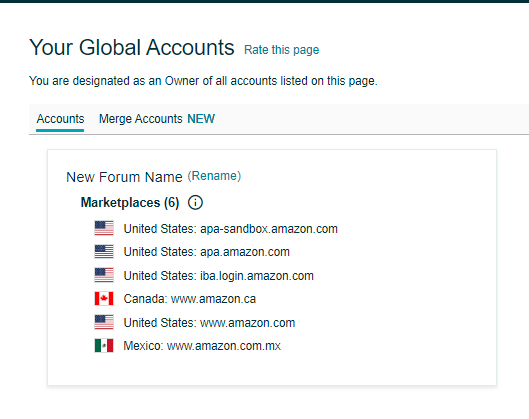
Task: Click the US flag beside iba.login.amazon.com
Action: 104,275
